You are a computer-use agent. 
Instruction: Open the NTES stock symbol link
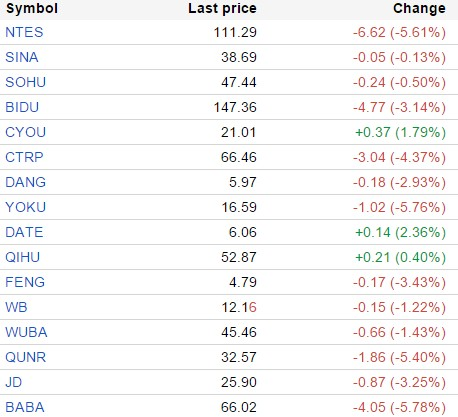click(x=24, y=32)
